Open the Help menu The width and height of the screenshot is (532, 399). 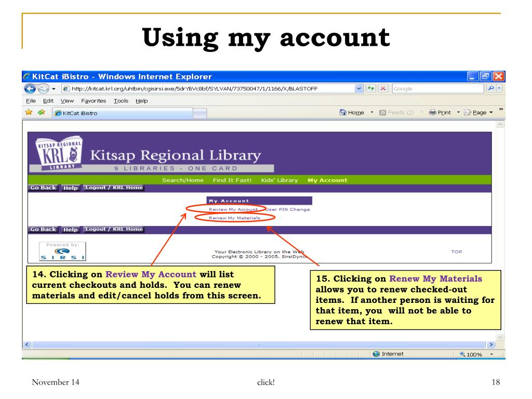[x=141, y=101]
